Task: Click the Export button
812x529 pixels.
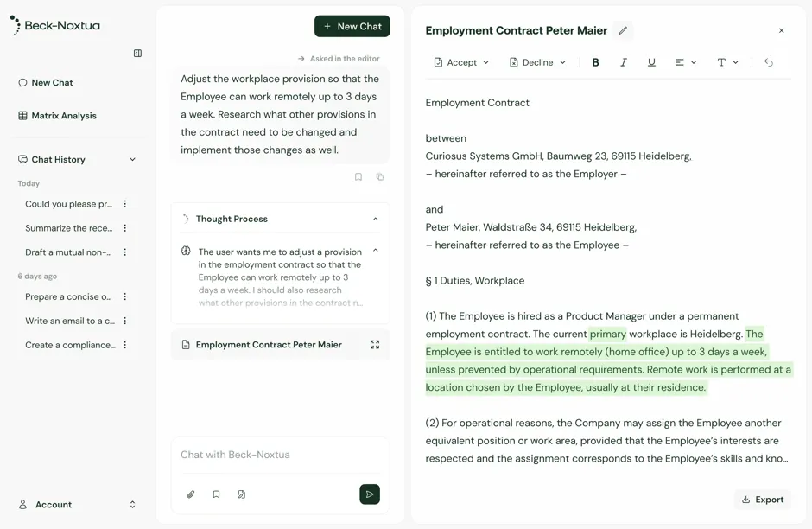Action: tap(763, 500)
